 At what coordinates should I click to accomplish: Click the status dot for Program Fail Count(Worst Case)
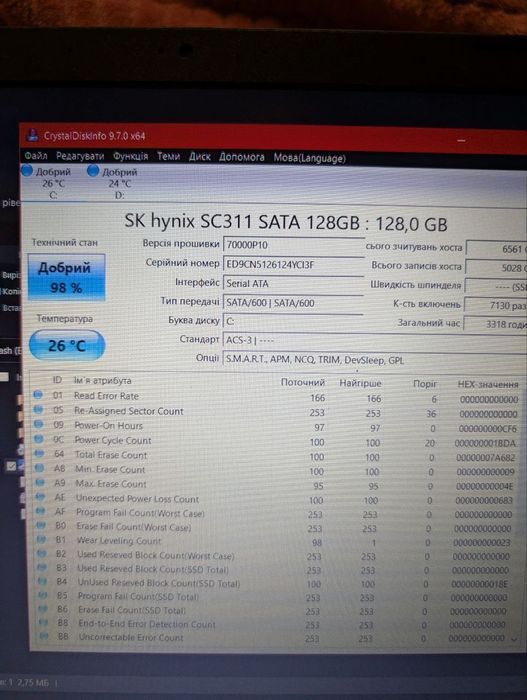coord(41,511)
